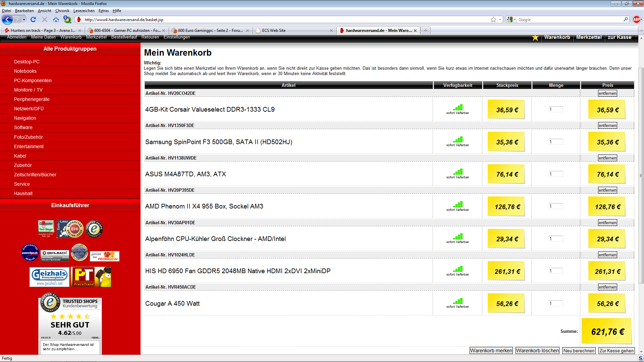The height and width of the screenshot is (362, 644).
Task: Close the 'Hunters on track' tab
Action: pyautogui.click(x=80, y=31)
